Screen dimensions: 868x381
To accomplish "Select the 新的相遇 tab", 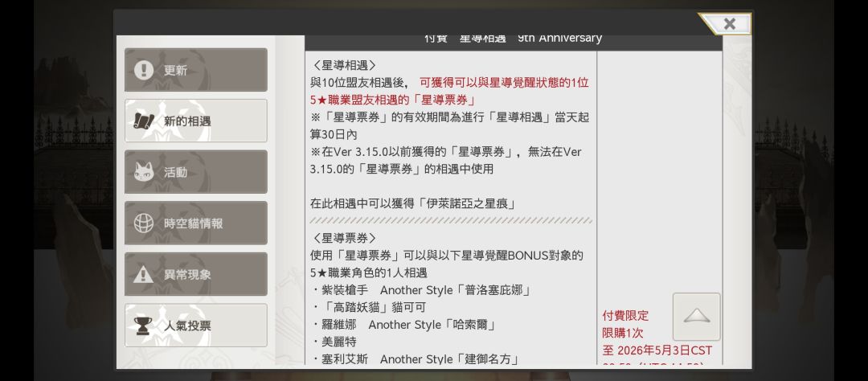I will (195, 121).
